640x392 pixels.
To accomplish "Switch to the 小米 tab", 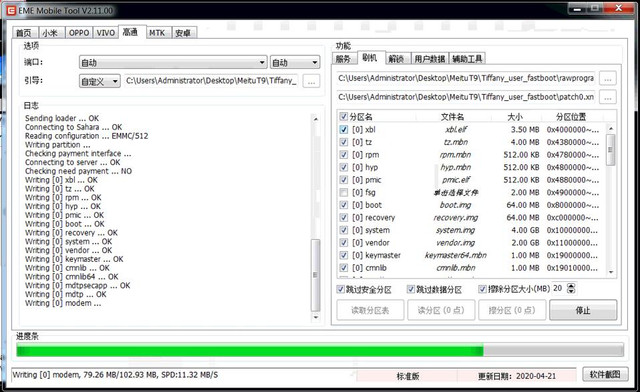I will tap(51, 33).
